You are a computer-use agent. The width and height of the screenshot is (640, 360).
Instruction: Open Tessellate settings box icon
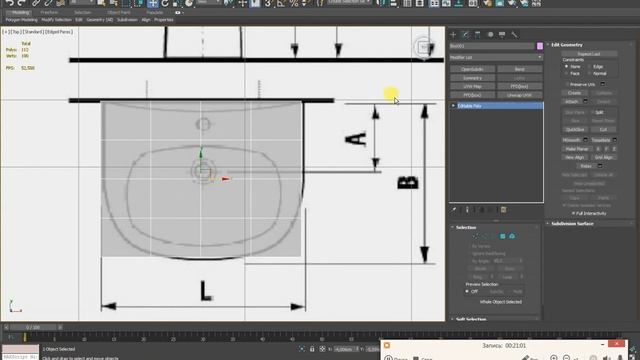tap(615, 140)
